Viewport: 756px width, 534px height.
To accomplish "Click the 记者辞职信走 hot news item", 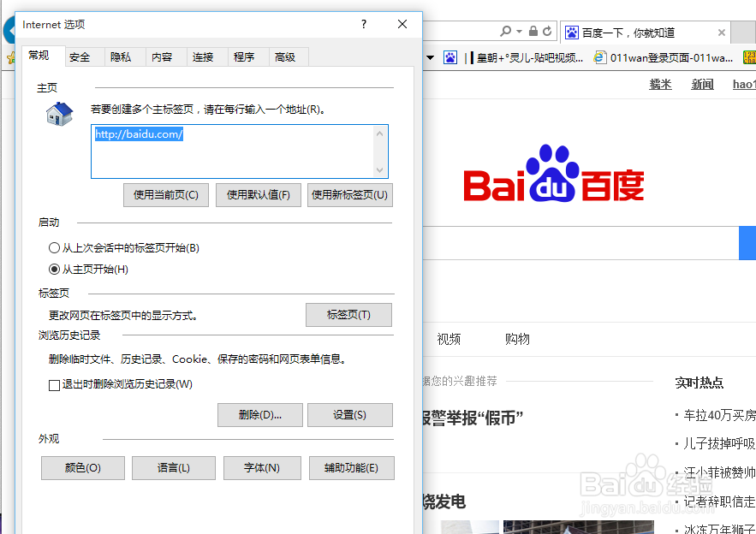I will pyautogui.click(x=719, y=501).
